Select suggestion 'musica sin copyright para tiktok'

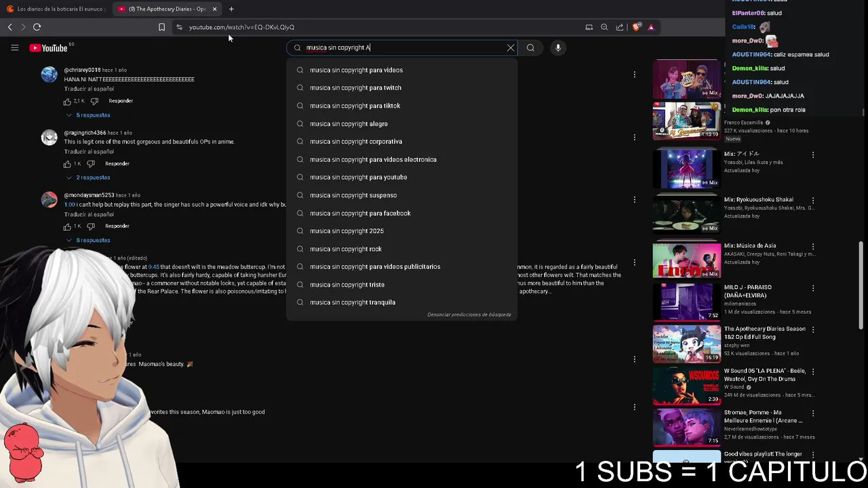point(401,106)
